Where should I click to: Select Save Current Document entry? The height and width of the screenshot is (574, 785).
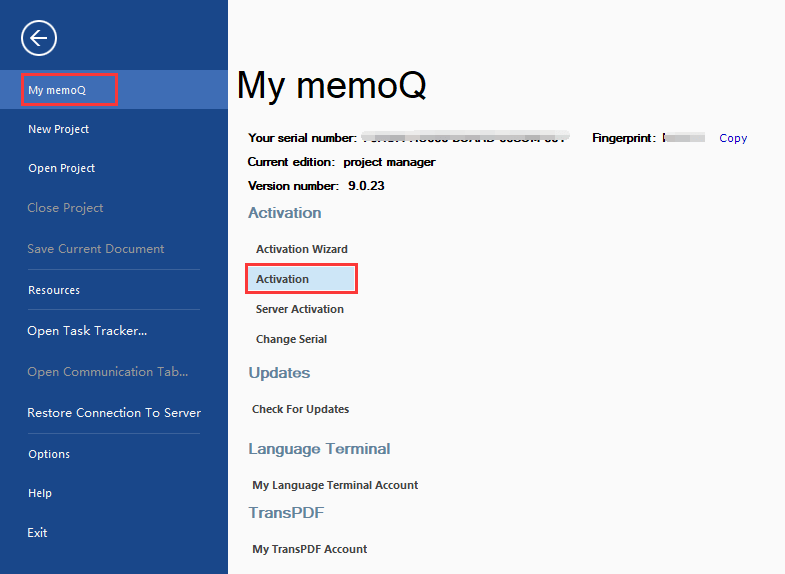click(x=96, y=249)
